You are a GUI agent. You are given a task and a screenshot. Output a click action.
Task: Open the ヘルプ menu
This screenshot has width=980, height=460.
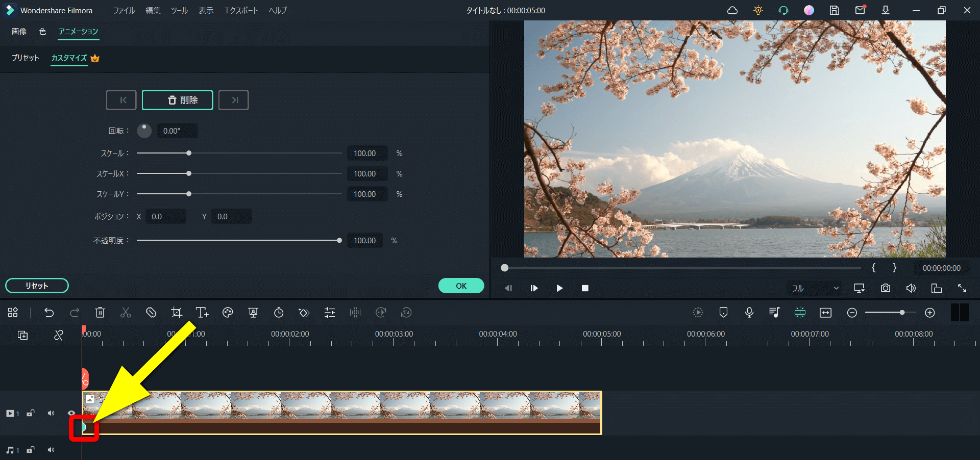pyautogui.click(x=278, y=10)
